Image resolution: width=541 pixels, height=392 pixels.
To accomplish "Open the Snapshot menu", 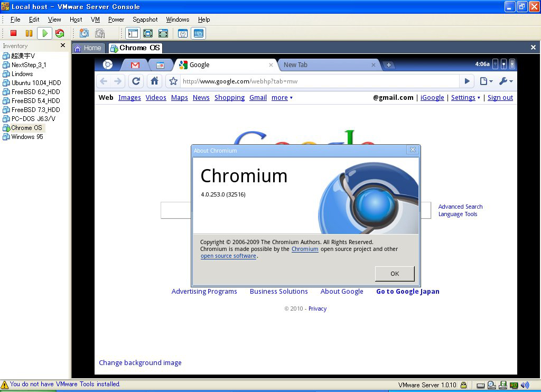I will point(145,20).
